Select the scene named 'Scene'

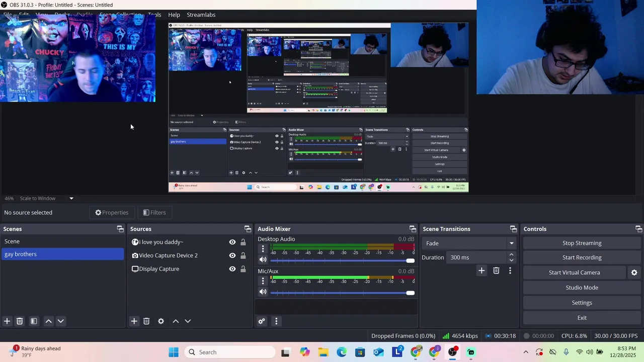(62, 241)
